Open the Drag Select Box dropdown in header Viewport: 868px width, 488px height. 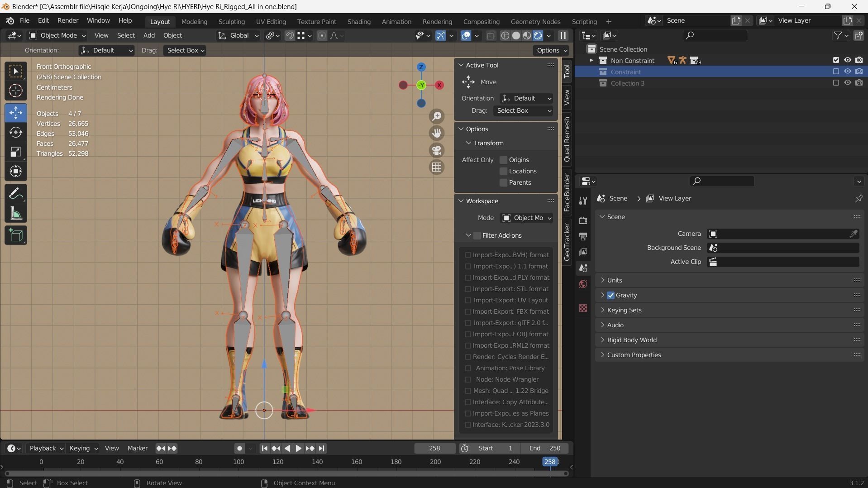point(185,50)
